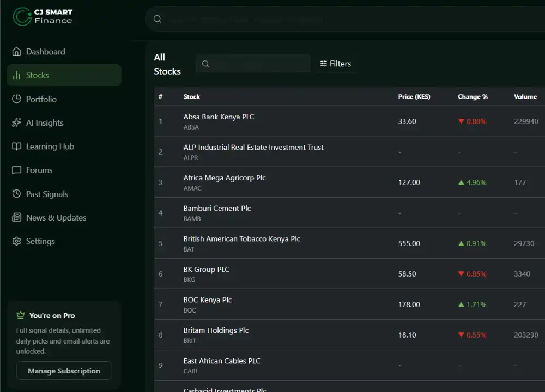Open BK Group PLC stock

pos(206,269)
